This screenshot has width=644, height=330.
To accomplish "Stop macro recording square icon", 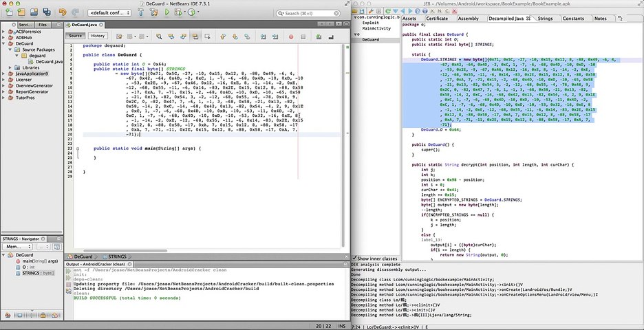I will coord(303,36).
